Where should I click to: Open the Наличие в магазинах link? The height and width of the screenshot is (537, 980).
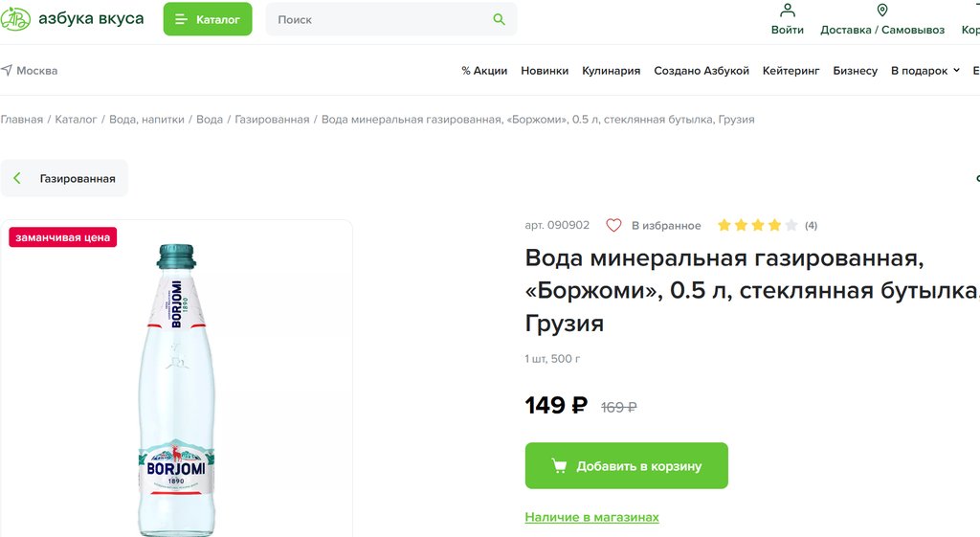[x=591, y=517]
